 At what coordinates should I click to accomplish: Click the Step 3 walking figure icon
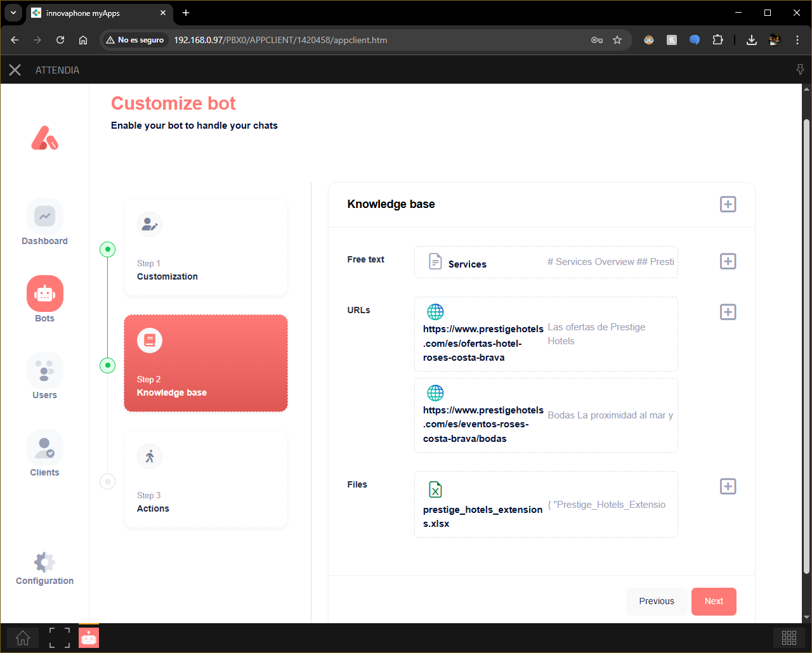150,456
